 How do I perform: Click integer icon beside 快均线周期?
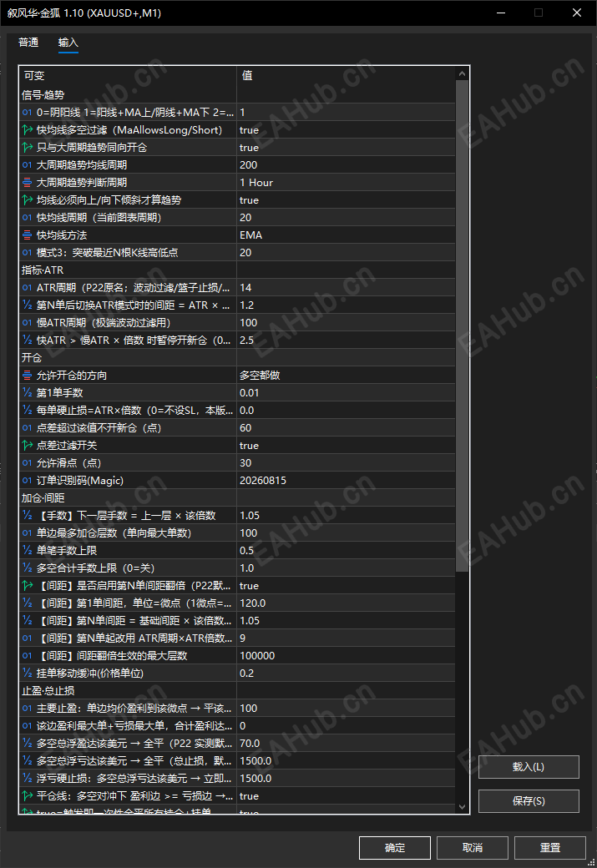[x=27, y=218]
